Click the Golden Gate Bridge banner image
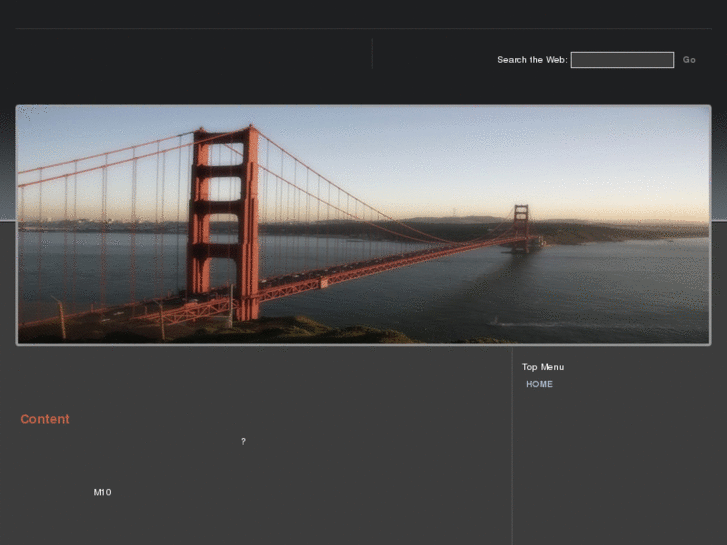Screen dimensions: 727x545 pos(363,225)
